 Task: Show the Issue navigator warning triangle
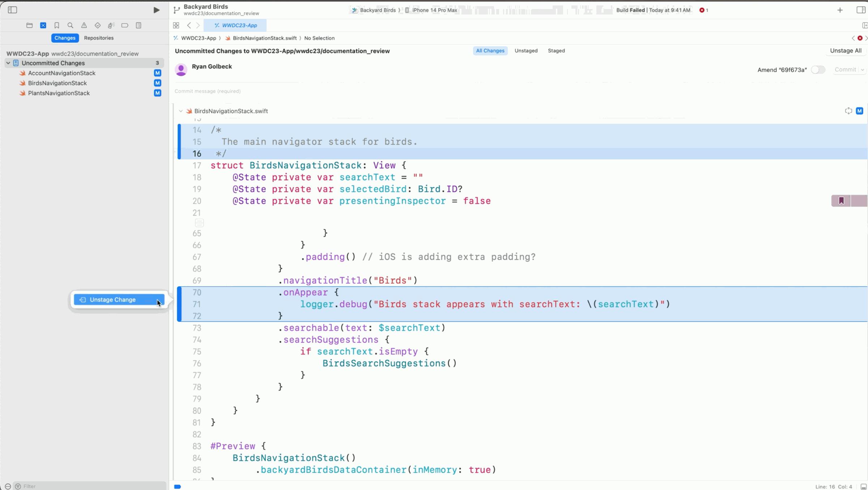click(x=84, y=25)
